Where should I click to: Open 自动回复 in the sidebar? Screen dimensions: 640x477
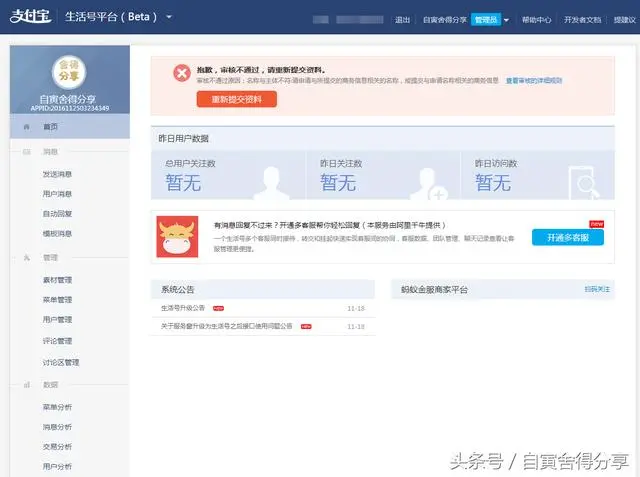click(57, 213)
